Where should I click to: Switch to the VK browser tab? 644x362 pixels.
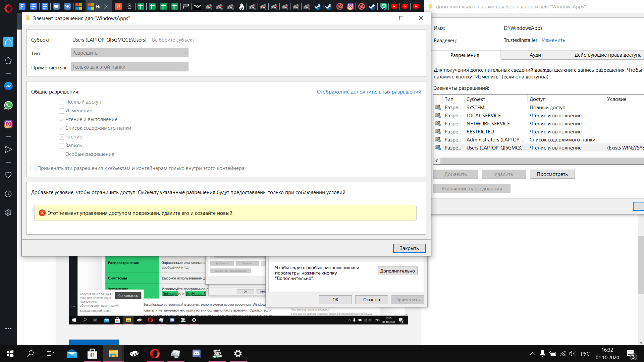67,6
